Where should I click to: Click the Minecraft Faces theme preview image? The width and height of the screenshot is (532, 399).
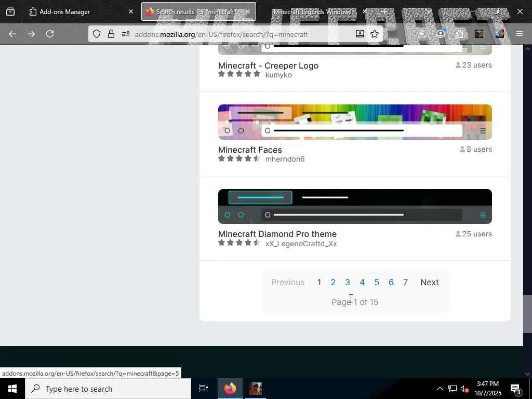[355, 122]
